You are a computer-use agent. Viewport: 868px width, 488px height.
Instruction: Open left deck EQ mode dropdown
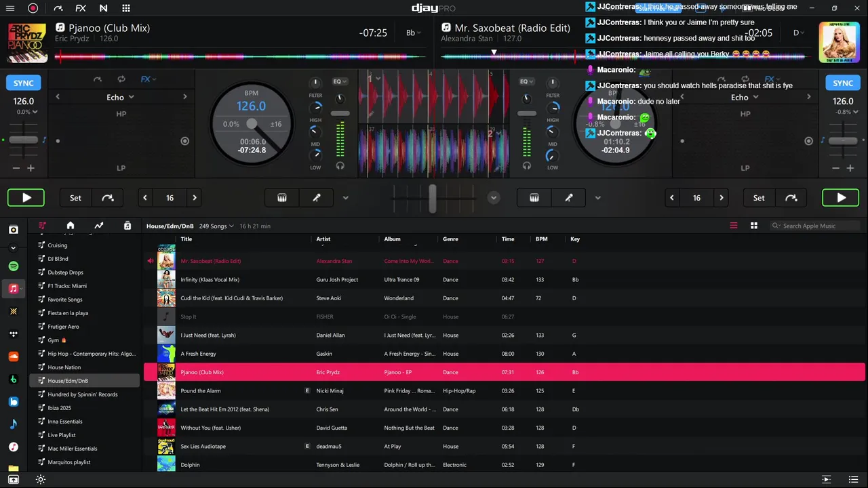click(x=340, y=81)
